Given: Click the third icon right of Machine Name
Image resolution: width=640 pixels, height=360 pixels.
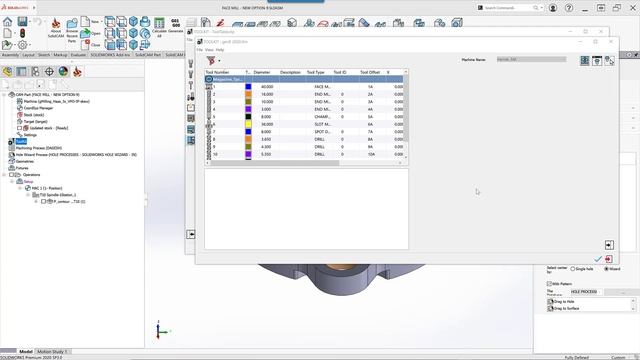Looking at the screenshot, I should click(609, 60).
